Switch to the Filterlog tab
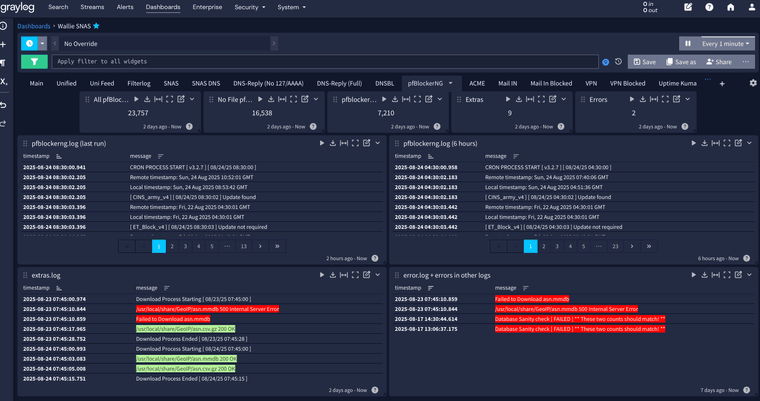 click(x=139, y=83)
